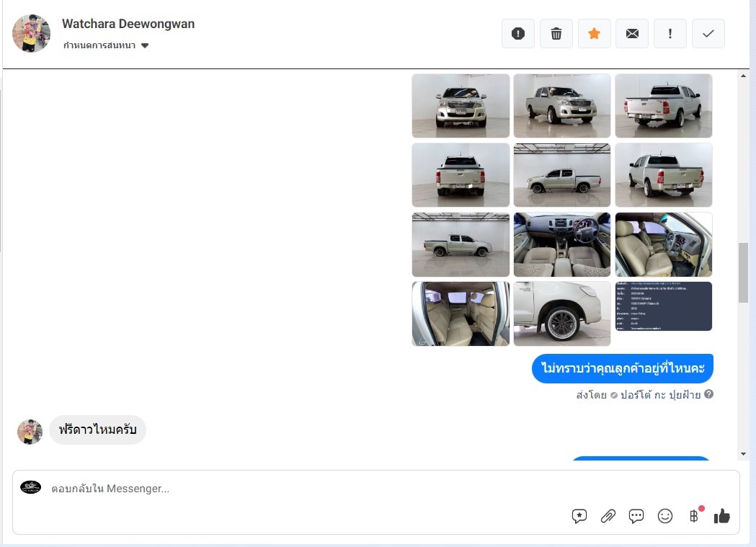Click the Baht payment icon
The height and width of the screenshot is (547, 756).
pos(693,516)
